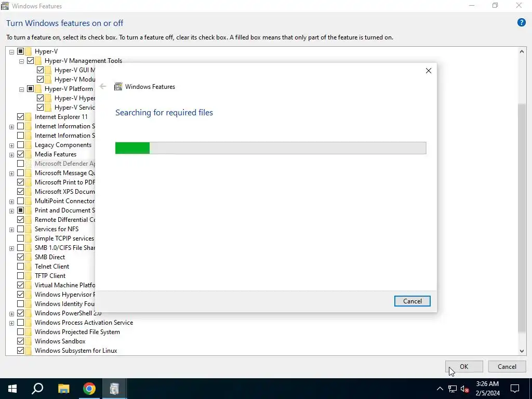Show hidden system tray icons
Image resolution: width=532 pixels, height=399 pixels.
click(x=440, y=389)
